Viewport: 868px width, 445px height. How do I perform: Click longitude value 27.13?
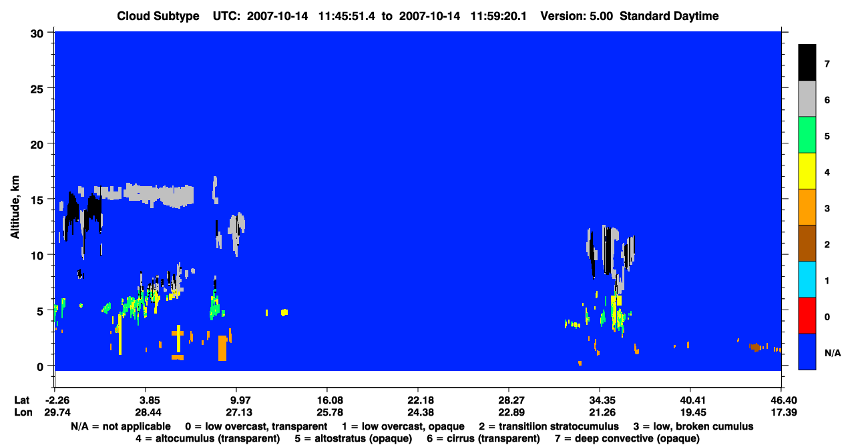(236, 412)
